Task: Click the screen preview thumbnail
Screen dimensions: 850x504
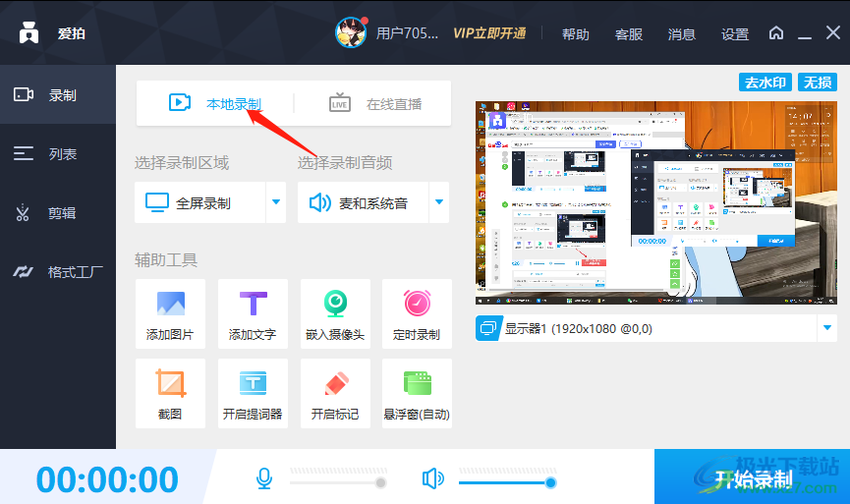Action: pos(656,202)
